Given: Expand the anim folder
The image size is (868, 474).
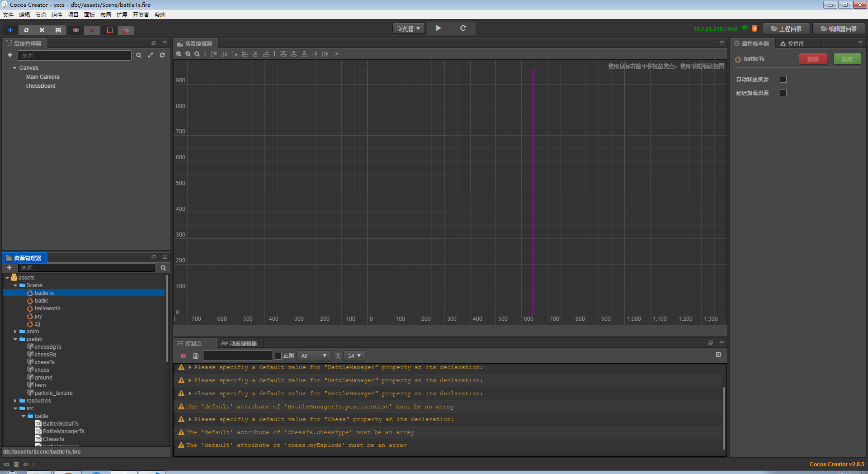Looking at the screenshot, I should pyautogui.click(x=15, y=332).
